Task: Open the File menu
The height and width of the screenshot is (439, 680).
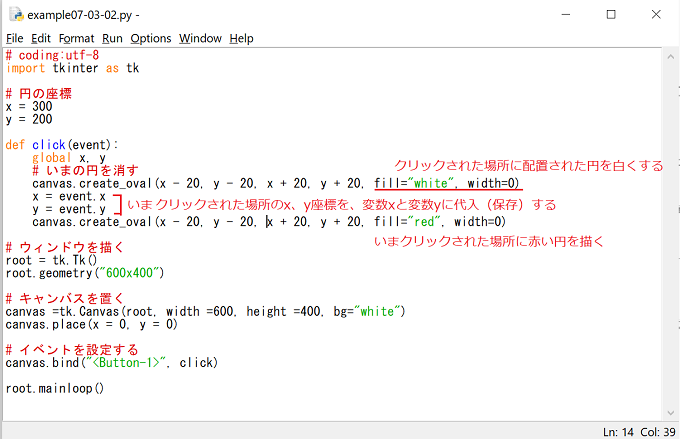Action: point(15,38)
